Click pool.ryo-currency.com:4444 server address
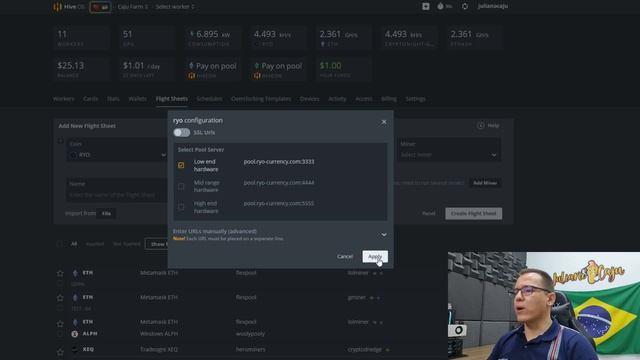The height and width of the screenshot is (360, 640). pos(279,182)
